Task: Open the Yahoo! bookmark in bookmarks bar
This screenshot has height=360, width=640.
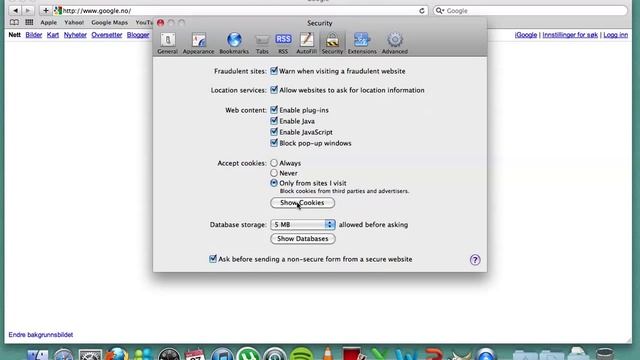Action: pos(74,22)
